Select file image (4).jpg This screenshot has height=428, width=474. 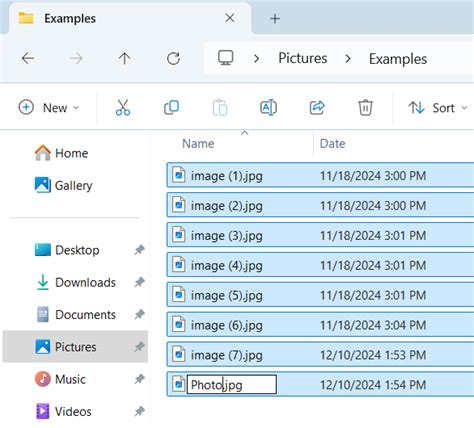[320, 265]
